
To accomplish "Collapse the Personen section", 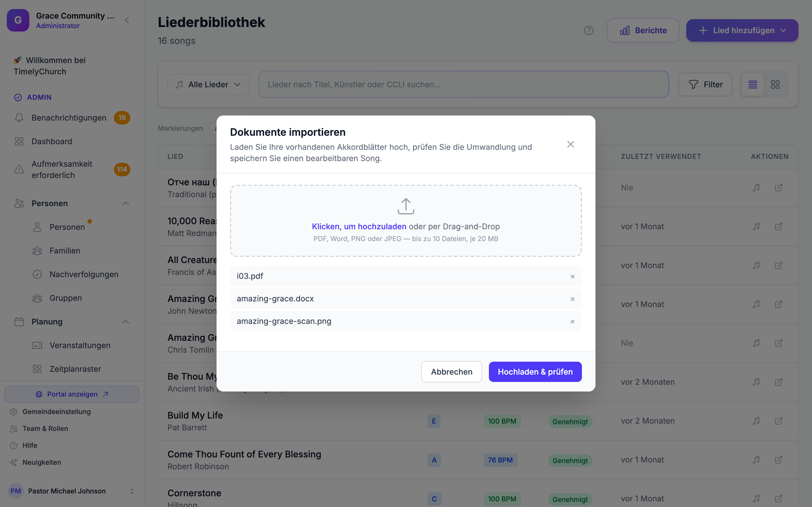I will (x=126, y=204).
